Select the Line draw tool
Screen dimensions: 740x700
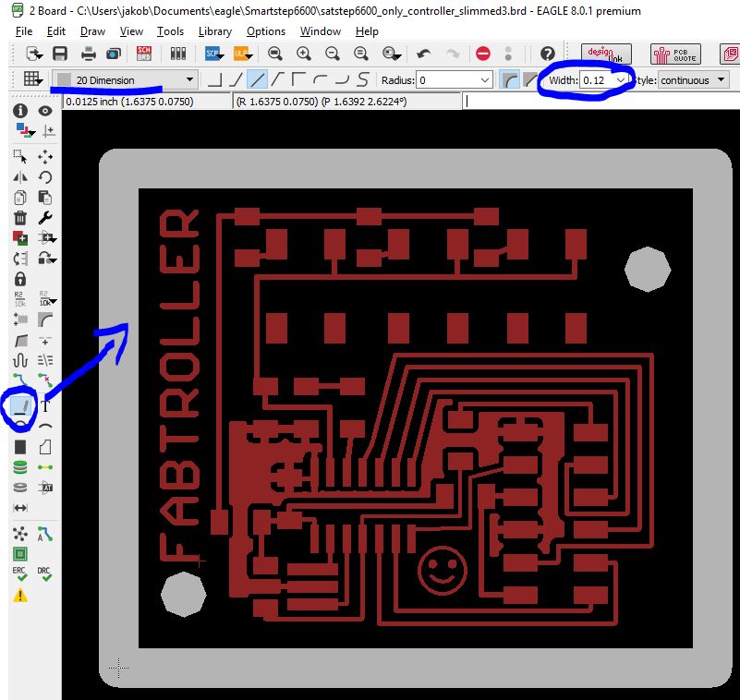click(x=21, y=406)
